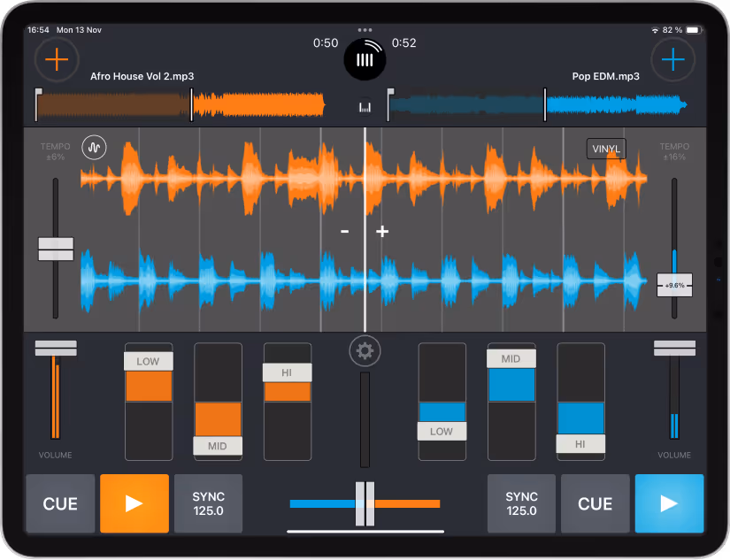730x560 pixels.
Task: Select the waveform curve icon near left tempo
Action: coord(94,147)
